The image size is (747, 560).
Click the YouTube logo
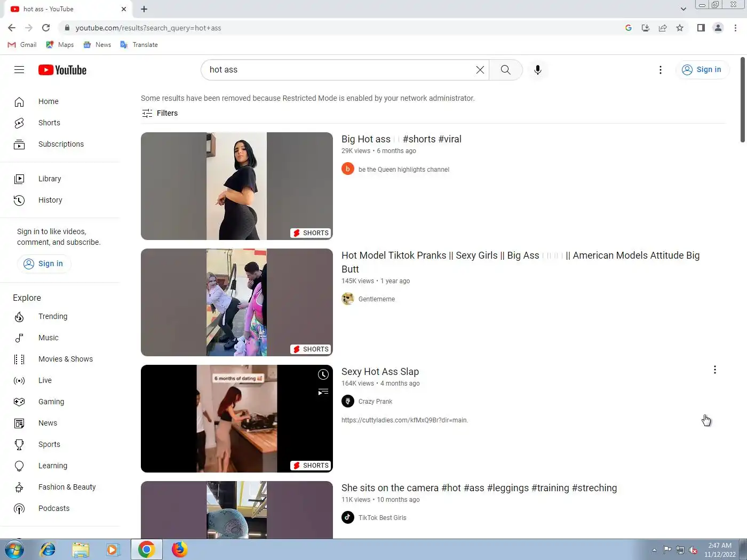pos(62,70)
